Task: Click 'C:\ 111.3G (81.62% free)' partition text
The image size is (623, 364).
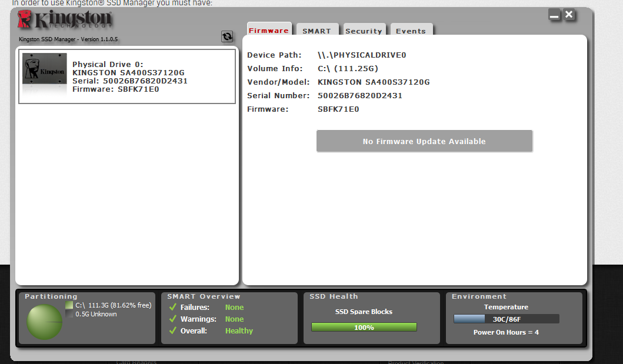Action: [x=113, y=305]
